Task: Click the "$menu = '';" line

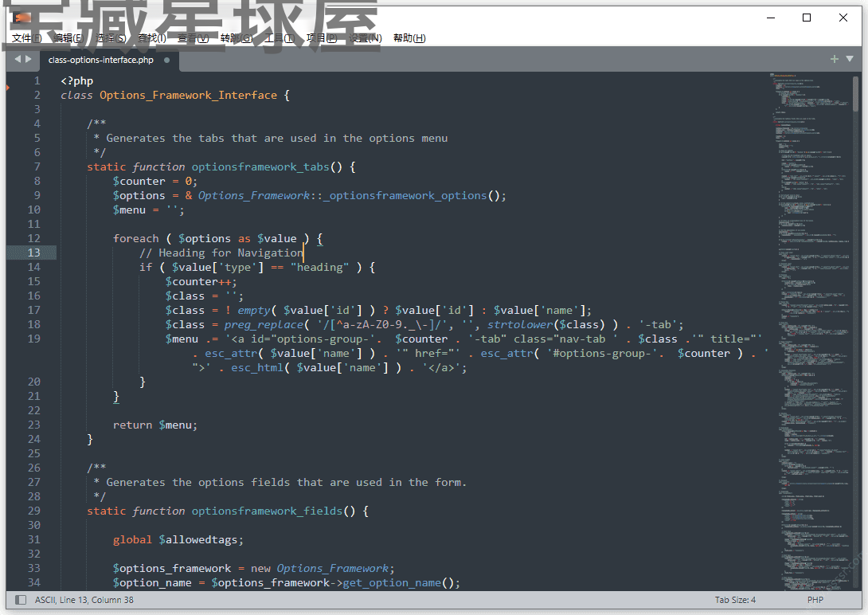Action: click(148, 210)
